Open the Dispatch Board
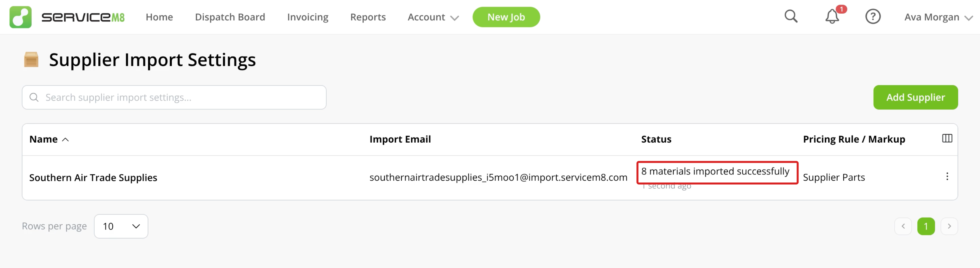Viewport: 980px width, 268px height. 230,17
